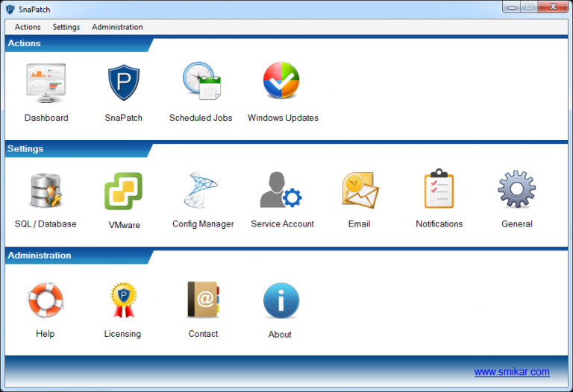Viewport: 573px width, 392px height.
Task: Open Service Account settings icon
Action: [281, 190]
